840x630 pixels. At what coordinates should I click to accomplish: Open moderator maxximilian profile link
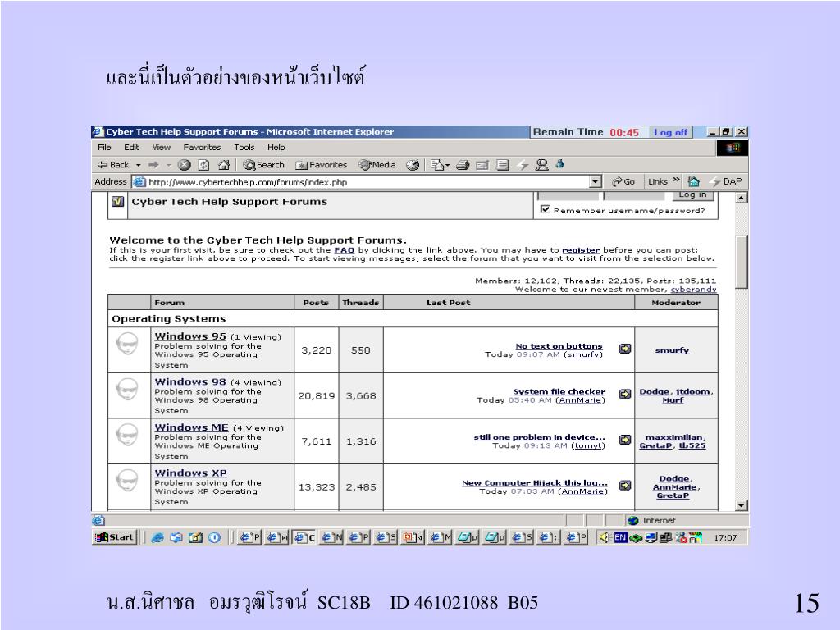click(x=673, y=437)
